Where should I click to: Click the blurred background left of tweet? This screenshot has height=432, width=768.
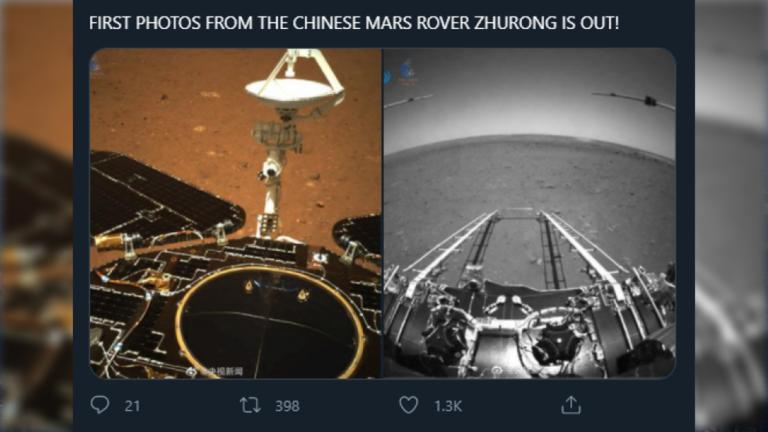[x=37, y=216]
